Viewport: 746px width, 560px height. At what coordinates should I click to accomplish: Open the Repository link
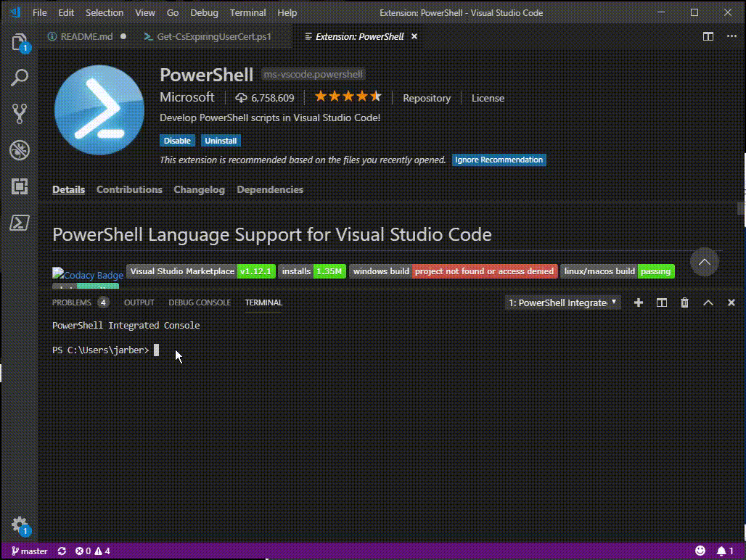click(x=427, y=98)
